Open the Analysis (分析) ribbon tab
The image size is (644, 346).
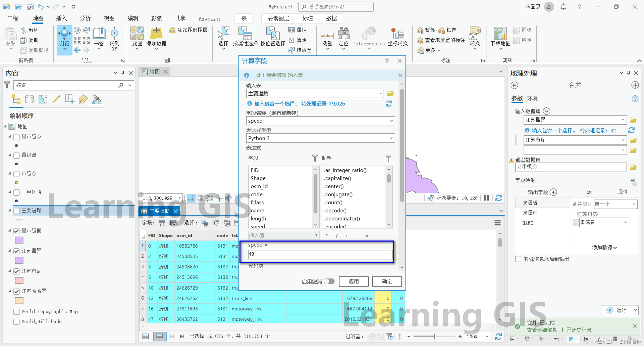(85, 18)
